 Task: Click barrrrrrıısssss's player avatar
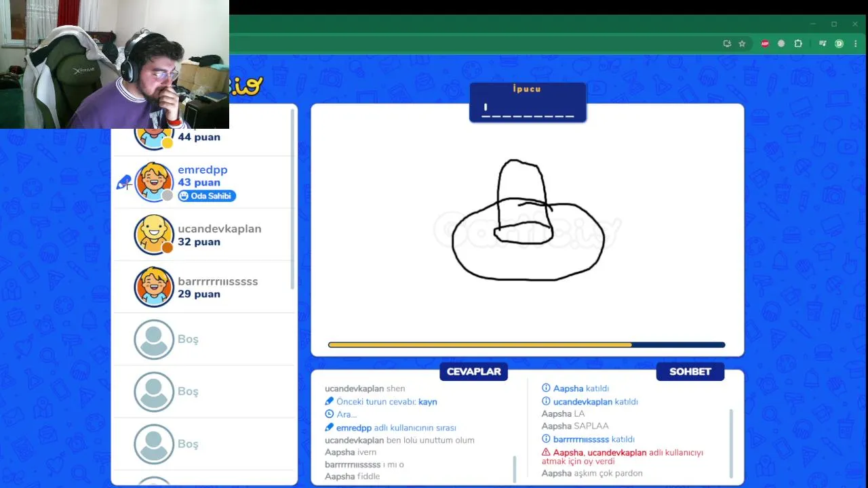(x=154, y=287)
